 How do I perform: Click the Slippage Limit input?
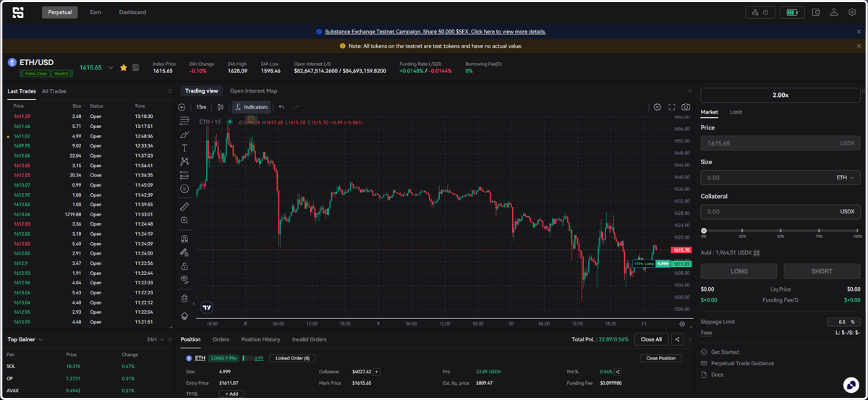843,322
